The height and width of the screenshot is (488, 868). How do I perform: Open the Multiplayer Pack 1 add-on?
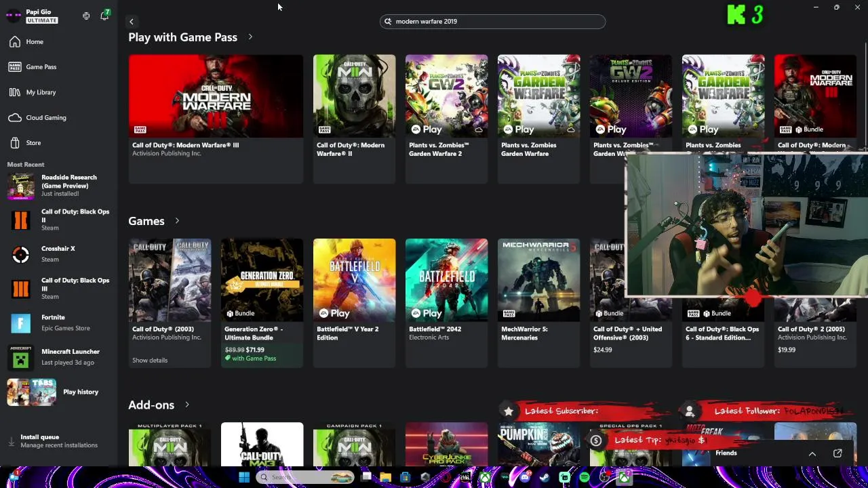tap(170, 445)
